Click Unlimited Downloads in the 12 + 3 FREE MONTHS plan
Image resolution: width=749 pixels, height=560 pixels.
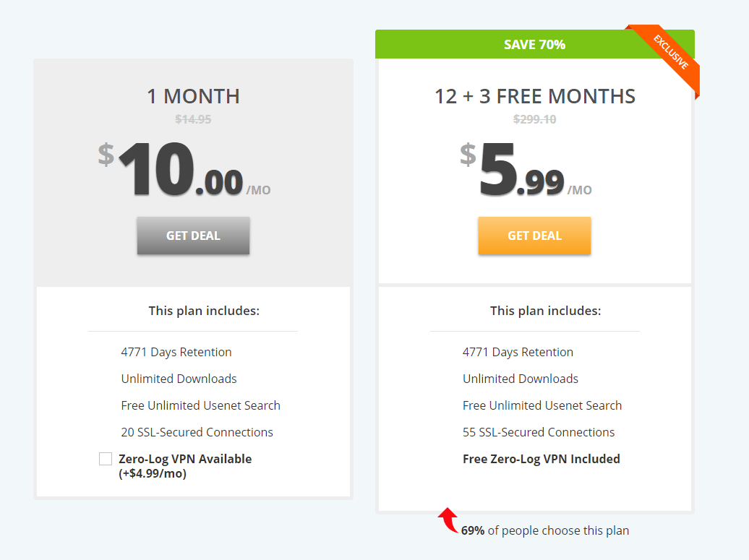521,379
